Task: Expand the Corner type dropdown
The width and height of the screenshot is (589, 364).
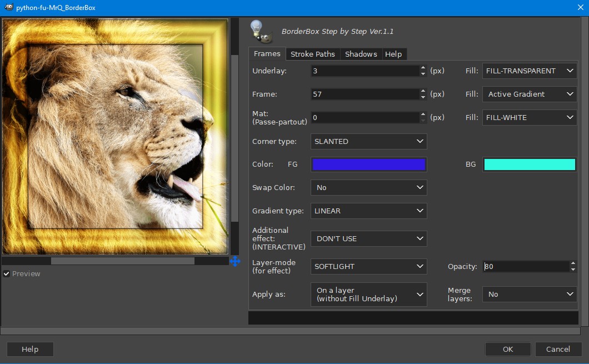Action: click(x=368, y=142)
